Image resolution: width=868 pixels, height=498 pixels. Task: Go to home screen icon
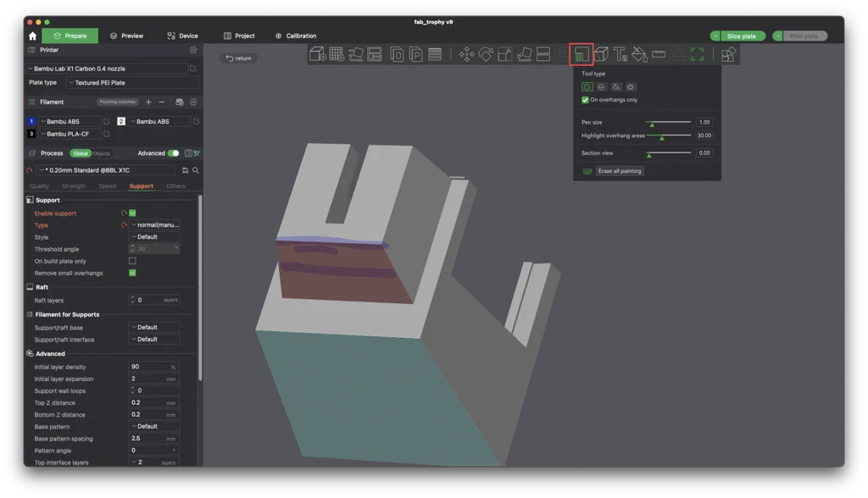coord(33,36)
